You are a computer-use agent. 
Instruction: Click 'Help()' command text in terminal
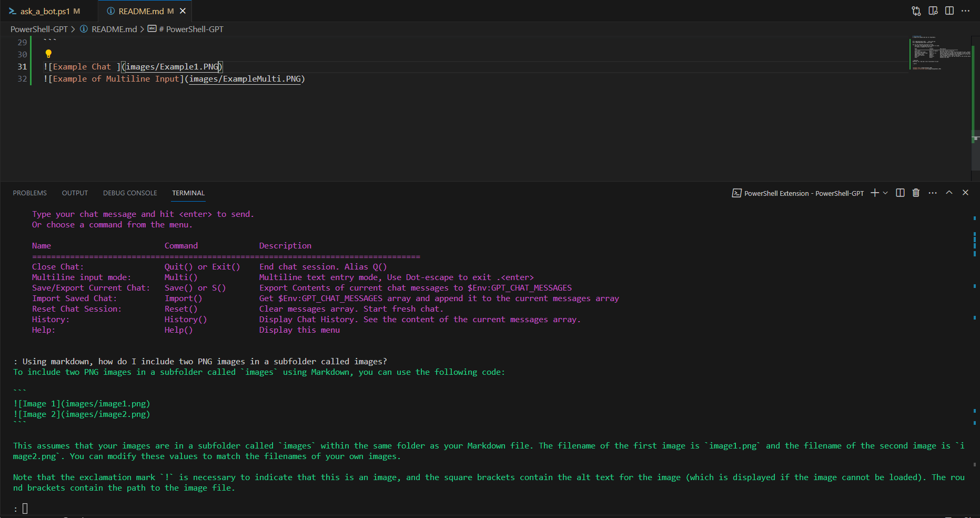click(x=178, y=330)
